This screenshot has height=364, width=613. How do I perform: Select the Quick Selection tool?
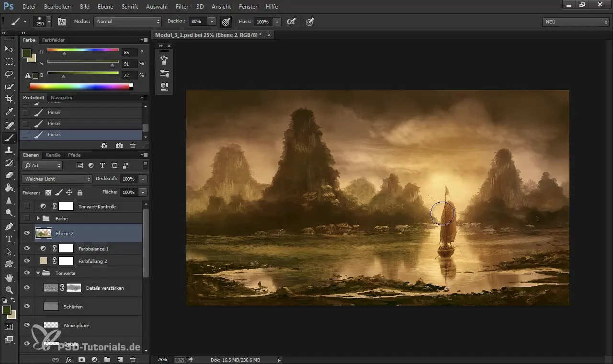pos(9,87)
